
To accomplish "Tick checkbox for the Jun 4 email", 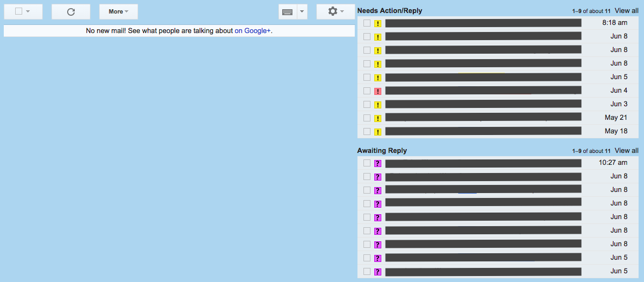I will click(x=367, y=91).
